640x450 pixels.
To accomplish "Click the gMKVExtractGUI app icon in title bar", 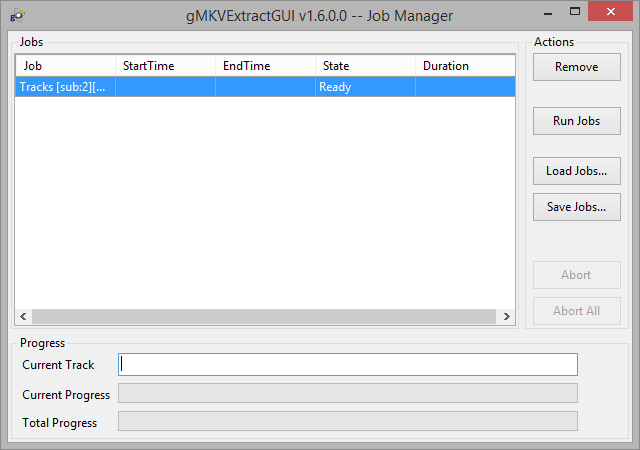I will (18, 16).
